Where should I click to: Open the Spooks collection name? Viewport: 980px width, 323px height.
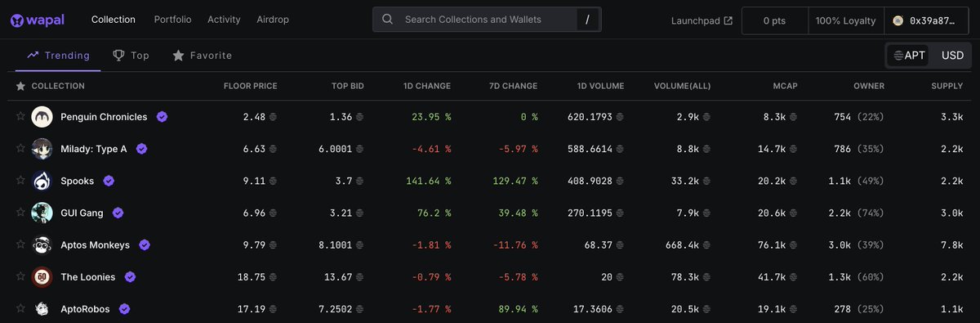coord(78,181)
